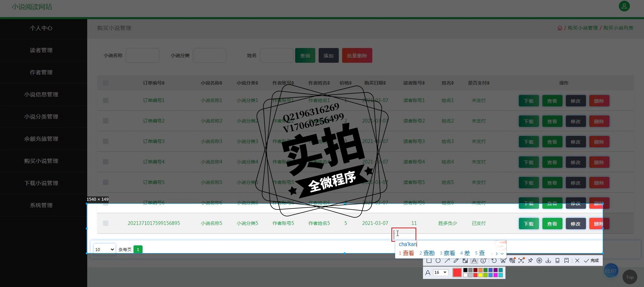
Task: Run text recognition on the screenshot
Action: 521,260
